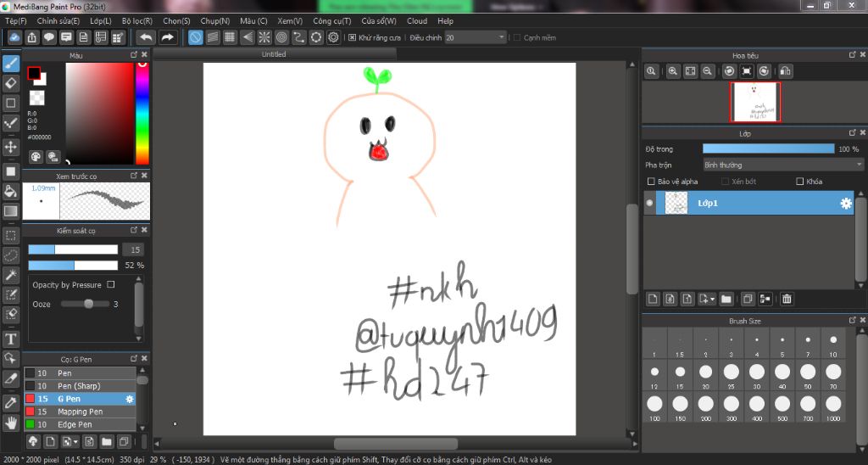
Task: Open Điều chỉnh correction dropdown
Action: (476, 37)
